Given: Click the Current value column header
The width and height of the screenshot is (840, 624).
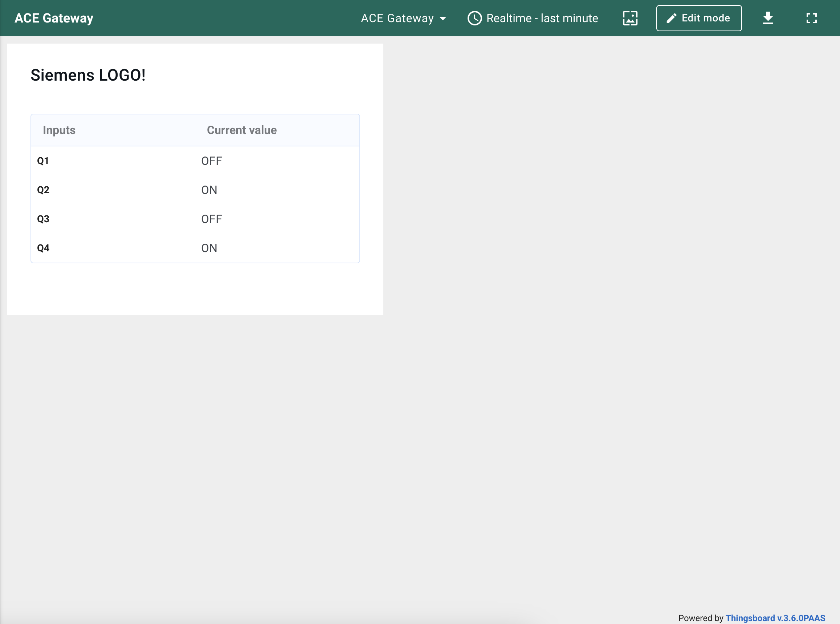Looking at the screenshot, I should [x=242, y=130].
